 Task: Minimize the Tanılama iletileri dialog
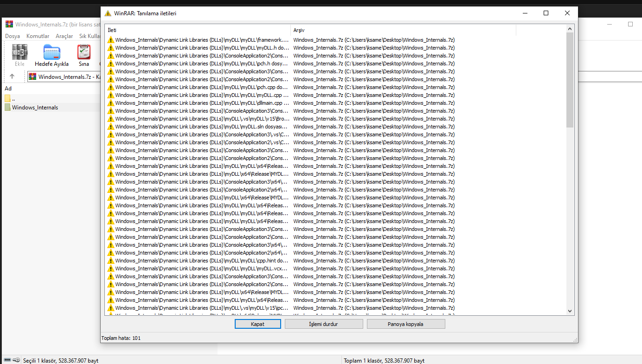pyautogui.click(x=525, y=13)
